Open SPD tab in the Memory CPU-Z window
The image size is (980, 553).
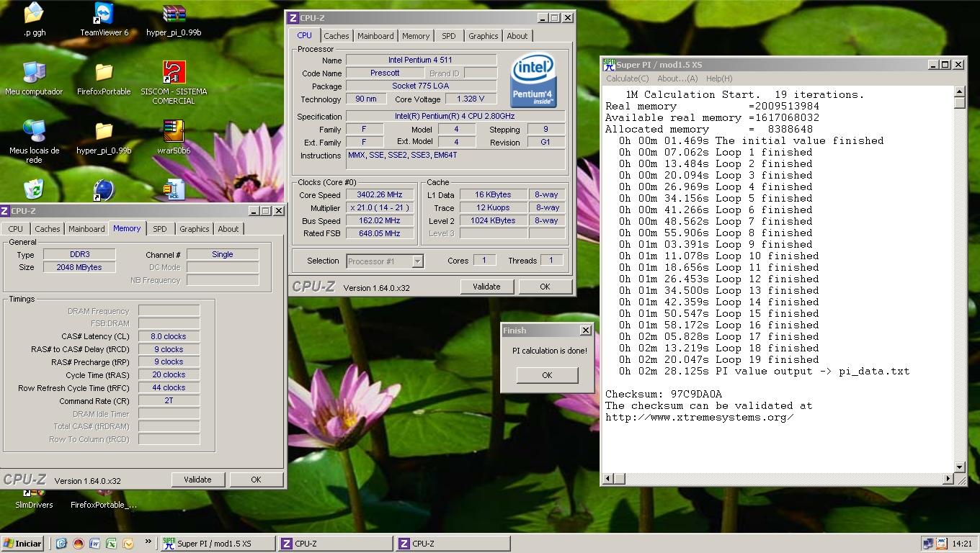click(x=159, y=229)
